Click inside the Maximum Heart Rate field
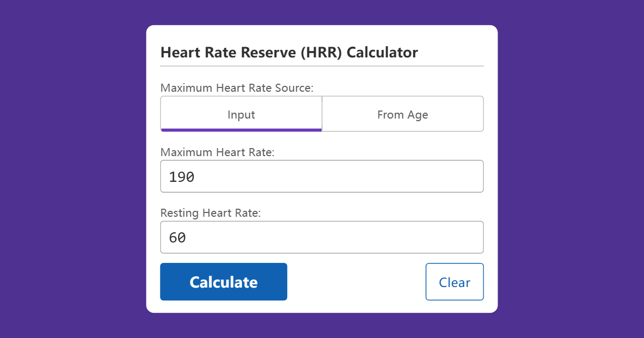644x338 pixels. pos(322,176)
